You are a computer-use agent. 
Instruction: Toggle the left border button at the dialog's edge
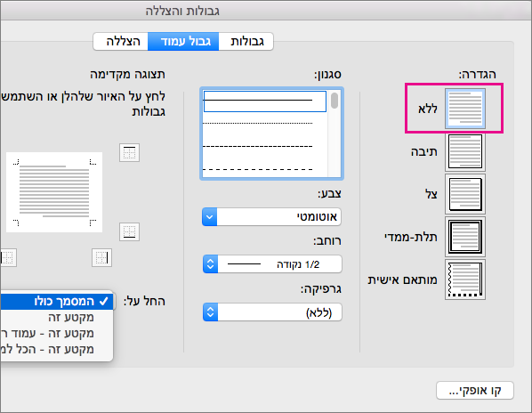coord(8,258)
